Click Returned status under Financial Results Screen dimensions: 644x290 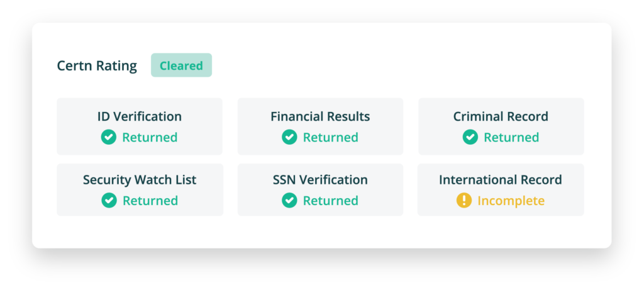tap(330, 137)
